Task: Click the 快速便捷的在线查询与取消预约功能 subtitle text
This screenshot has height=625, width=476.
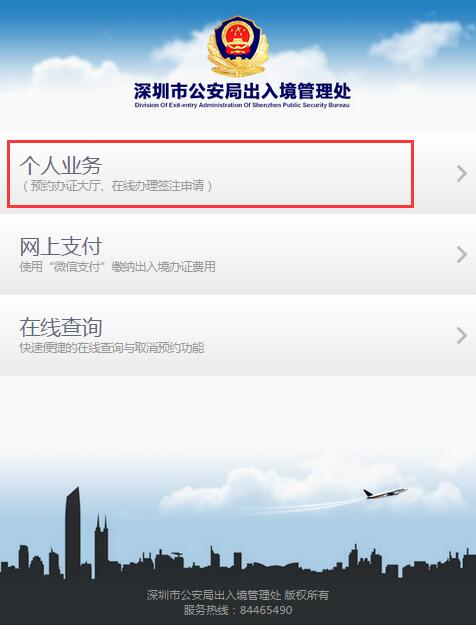Action: (112, 348)
